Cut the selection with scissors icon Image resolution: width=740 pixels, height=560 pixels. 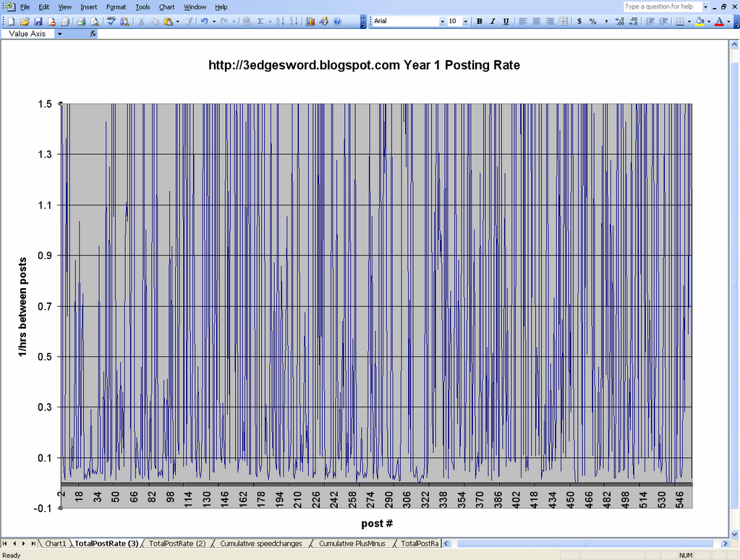click(x=141, y=21)
